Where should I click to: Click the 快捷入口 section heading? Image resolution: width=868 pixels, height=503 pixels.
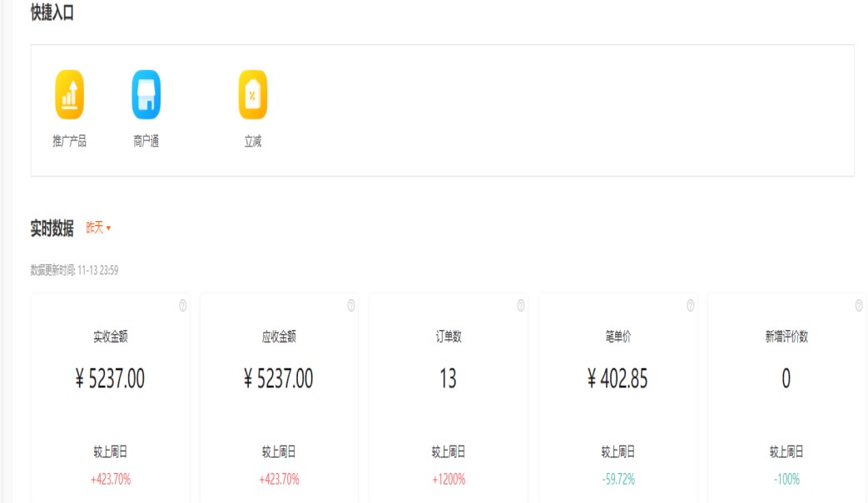click(52, 12)
